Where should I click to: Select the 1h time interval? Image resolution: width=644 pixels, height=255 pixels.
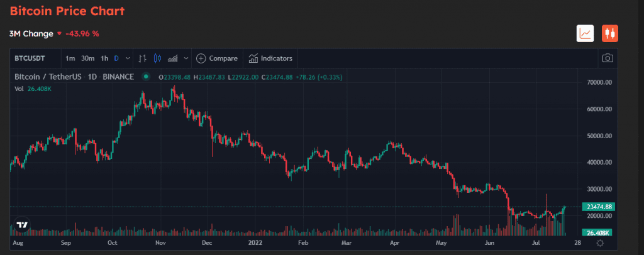[x=104, y=58]
